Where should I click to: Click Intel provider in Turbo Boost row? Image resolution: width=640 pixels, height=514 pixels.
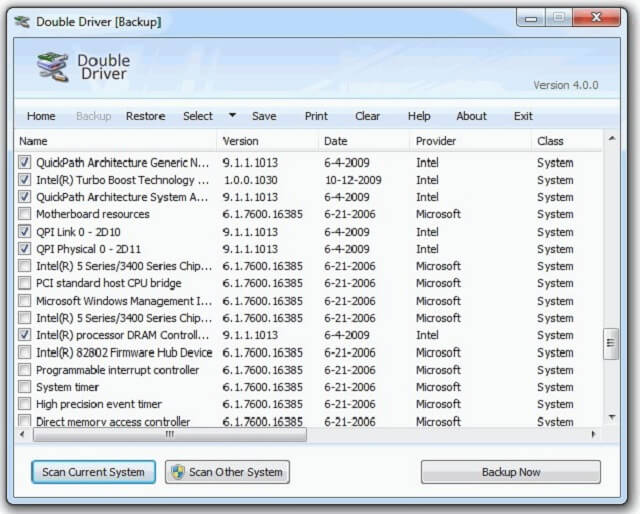click(x=427, y=180)
